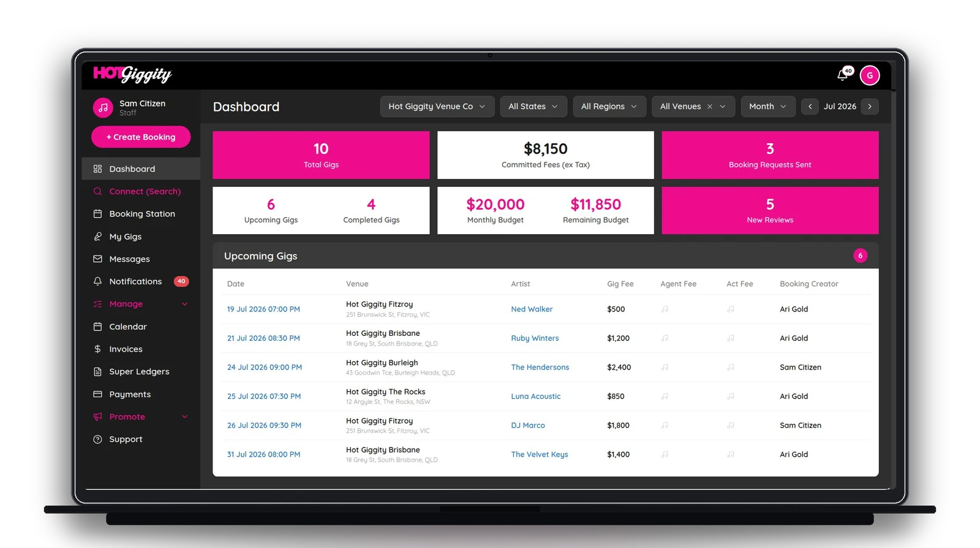
Task: Go to next month arrow
Action: point(870,107)
